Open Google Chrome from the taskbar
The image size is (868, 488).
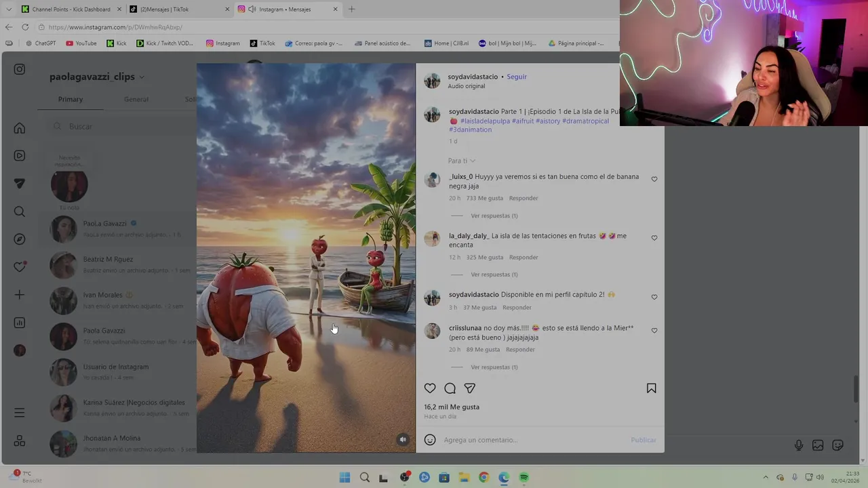[x=484, y=477]
